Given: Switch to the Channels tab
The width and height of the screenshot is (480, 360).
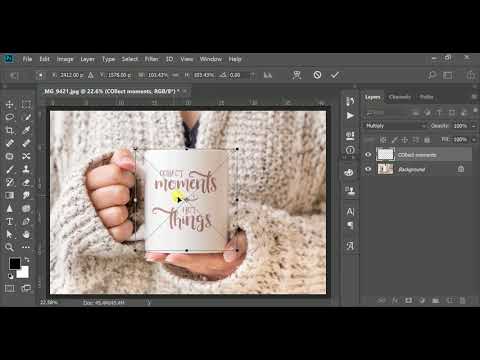Looking at the screenshot, I should (400, 97).
